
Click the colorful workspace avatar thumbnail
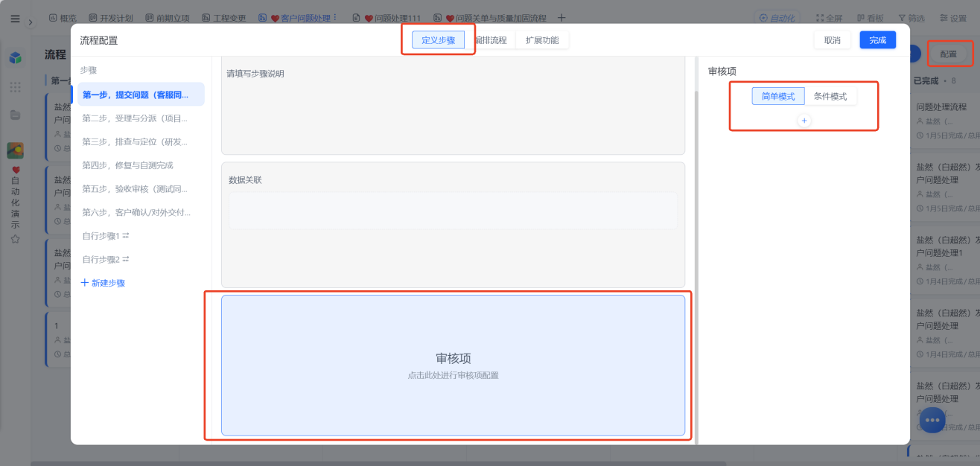[x=15, y=150]
